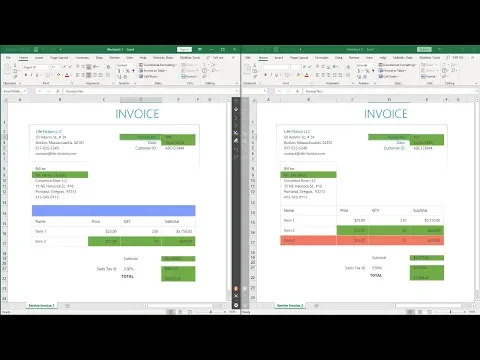Open Name Box dropdown in left window

click(x=25, y=91)
